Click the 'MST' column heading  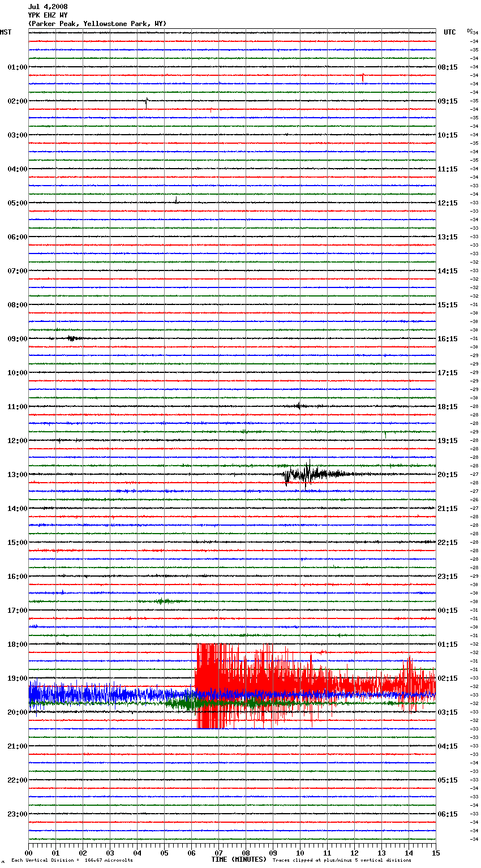pyautogui.click(x=6, y=32)
